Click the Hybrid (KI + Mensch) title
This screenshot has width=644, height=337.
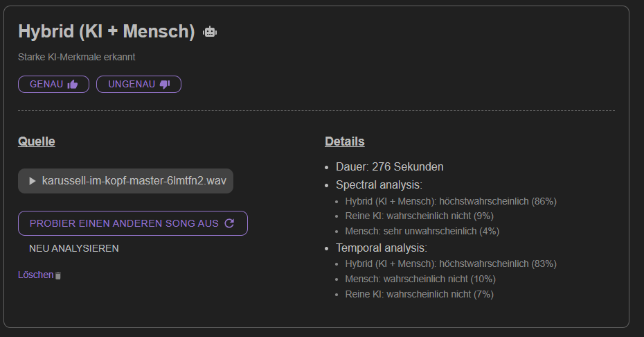pyautogui.click(x=107, y=32)
